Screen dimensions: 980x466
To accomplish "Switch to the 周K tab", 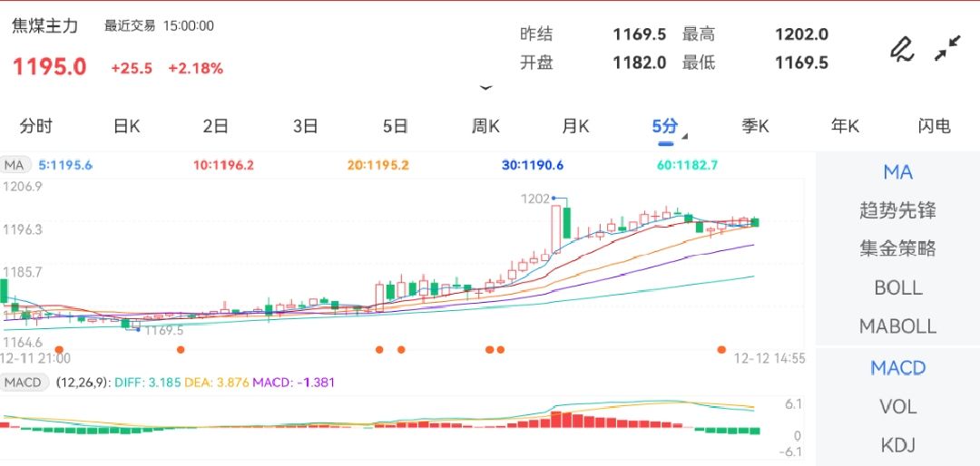I will pyautogui.click(x=485, y=126).
